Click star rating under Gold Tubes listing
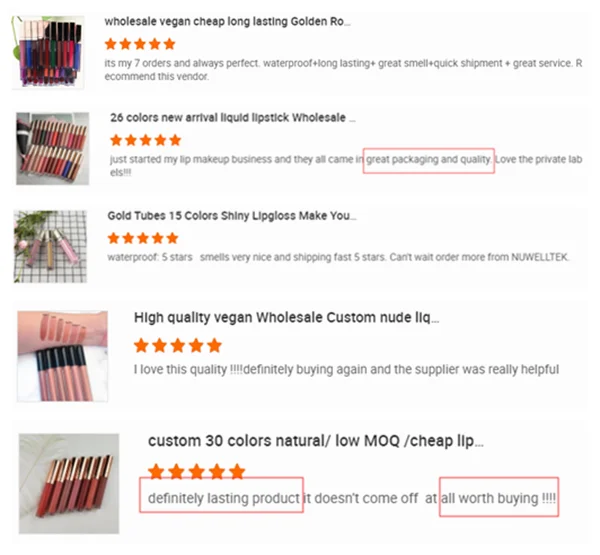This screenshot has height=555, width=600. [143, 238]
